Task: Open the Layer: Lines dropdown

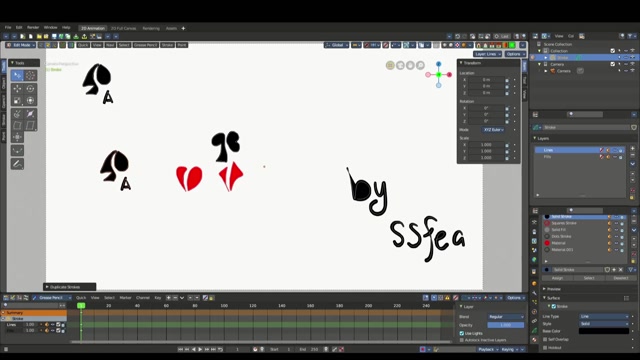Action: tap(487, 54)
